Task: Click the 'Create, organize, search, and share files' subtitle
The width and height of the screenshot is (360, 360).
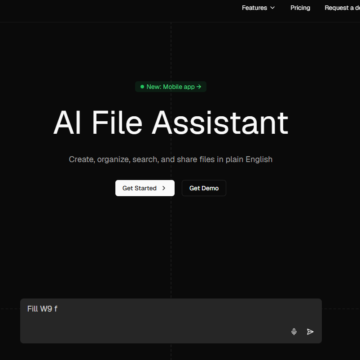Action: point(171,159)
